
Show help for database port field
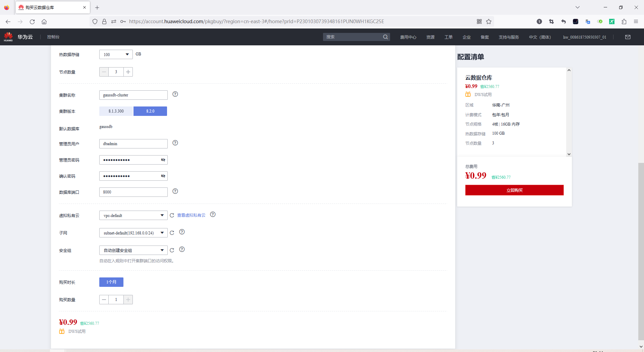pyautogui.click(x=175, y=191)
